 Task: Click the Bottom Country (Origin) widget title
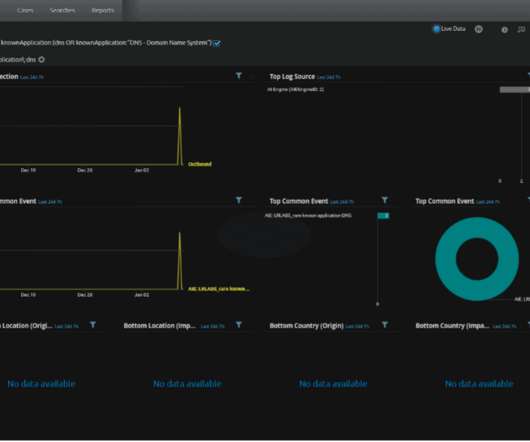coord(307,326)
